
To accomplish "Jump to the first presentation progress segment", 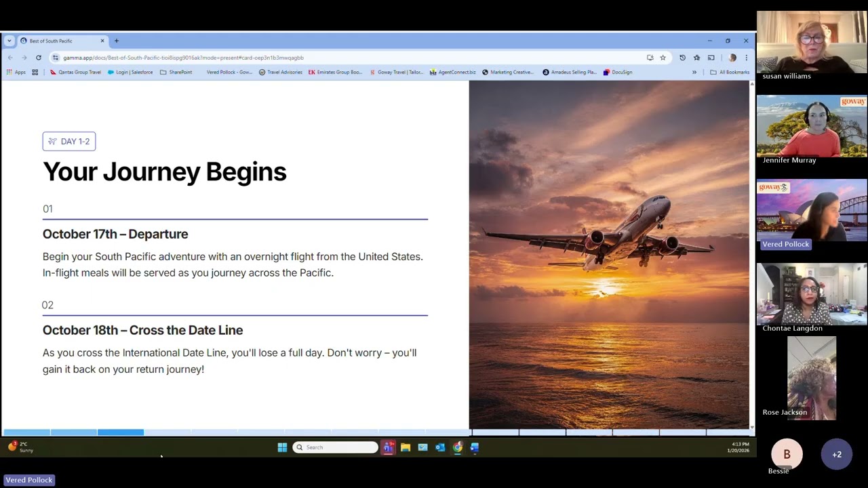I will click(26, 432).
